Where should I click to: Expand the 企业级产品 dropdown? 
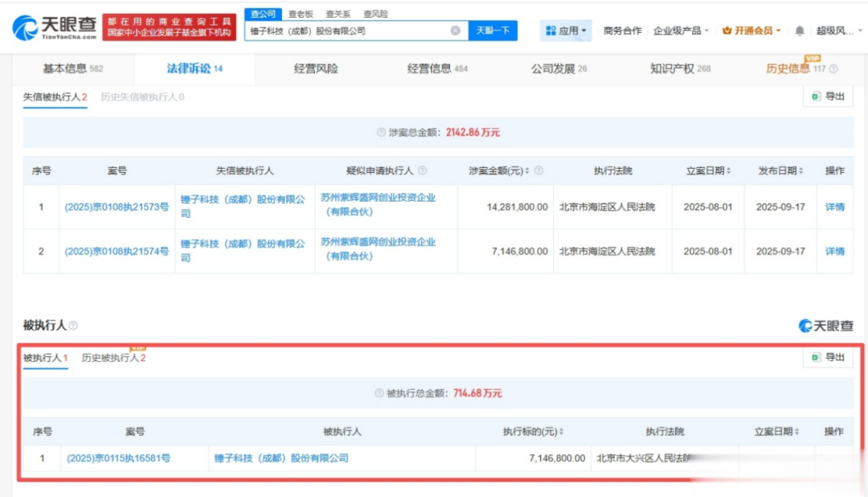681,31
